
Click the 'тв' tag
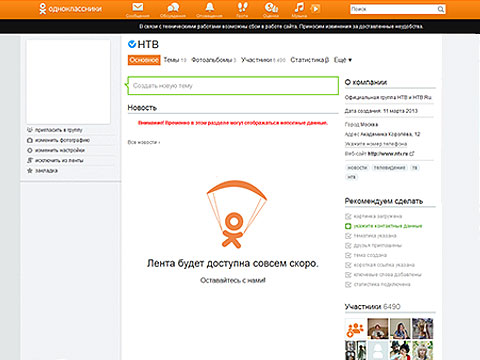point(414,167)
